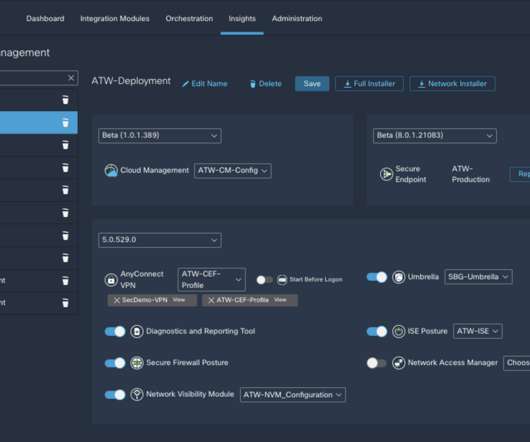Screen dimensions: 530x442
Task: Download the Full Installer
Action: click(369, 84)
